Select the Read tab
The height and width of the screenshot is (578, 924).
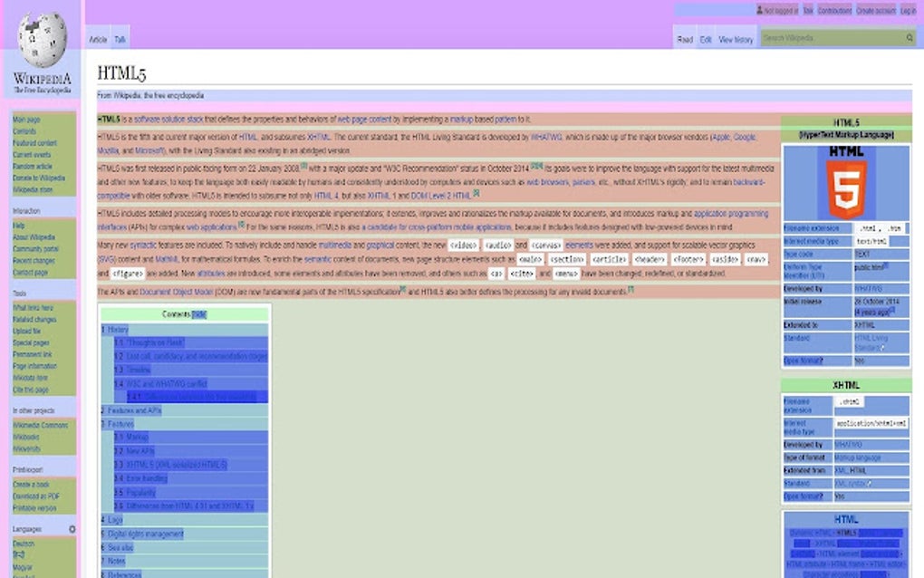point(685,39)
